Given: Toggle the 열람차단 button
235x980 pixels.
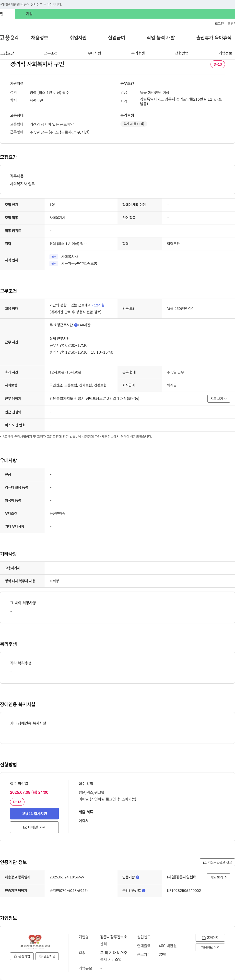Looking at the screenshot, I should pos(47,956).
